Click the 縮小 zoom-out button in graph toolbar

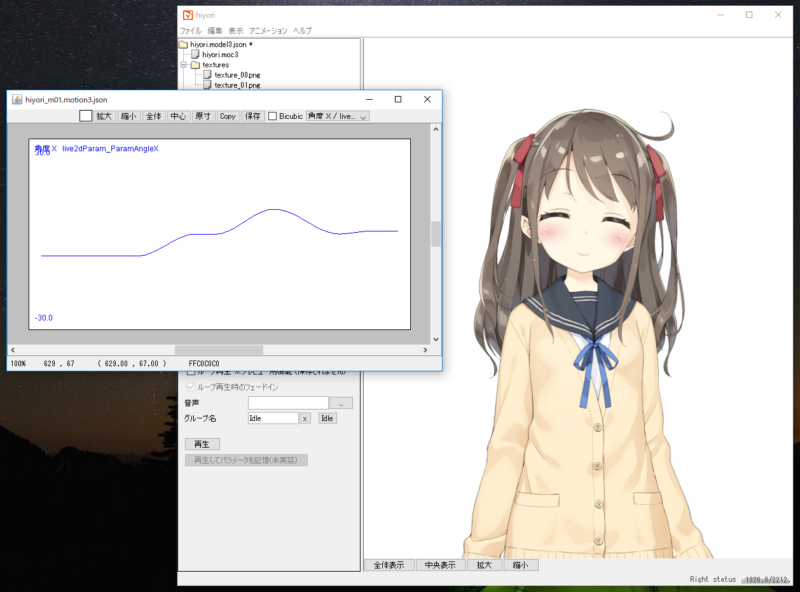point(129,116)
